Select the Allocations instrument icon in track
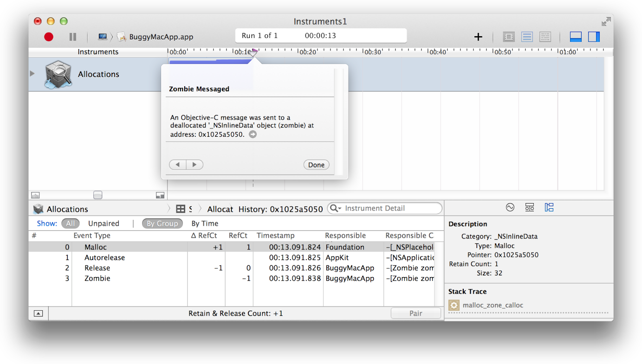642x364 pixels. tap(58, 75)
